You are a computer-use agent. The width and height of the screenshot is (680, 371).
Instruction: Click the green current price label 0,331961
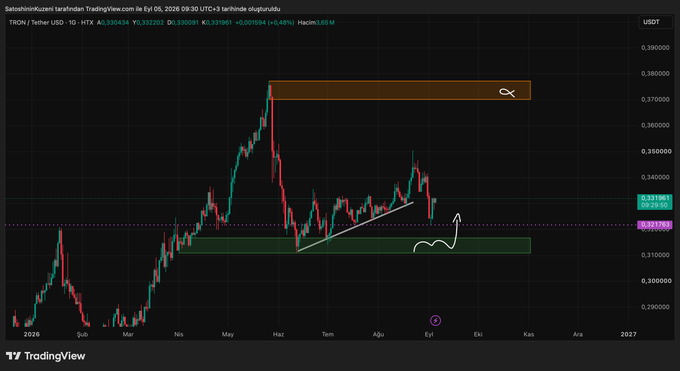(x=655, y=202)
